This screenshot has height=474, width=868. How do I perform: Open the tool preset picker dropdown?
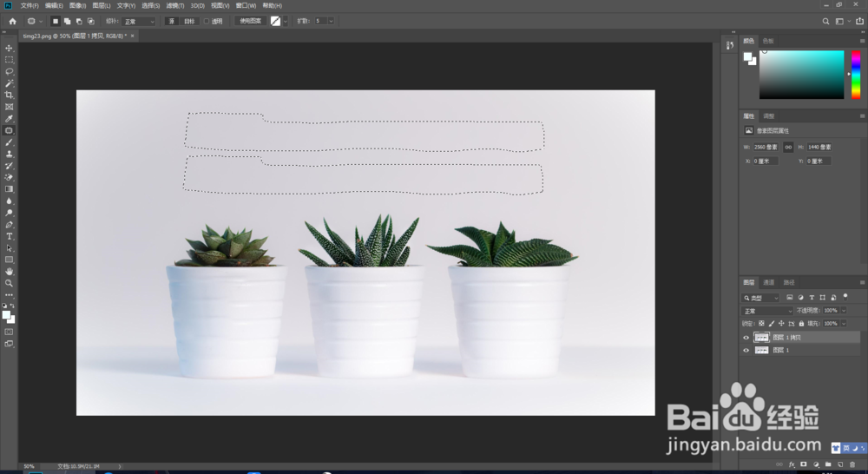click(35, 21)
